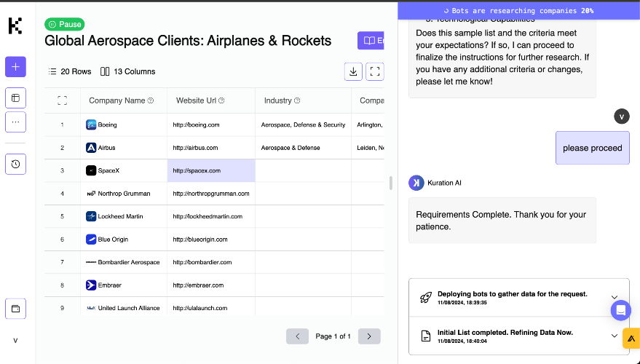Viewport: 640px width, 364px height.
Task: Open the http://bombardier.com link
Action: point(202,262)
